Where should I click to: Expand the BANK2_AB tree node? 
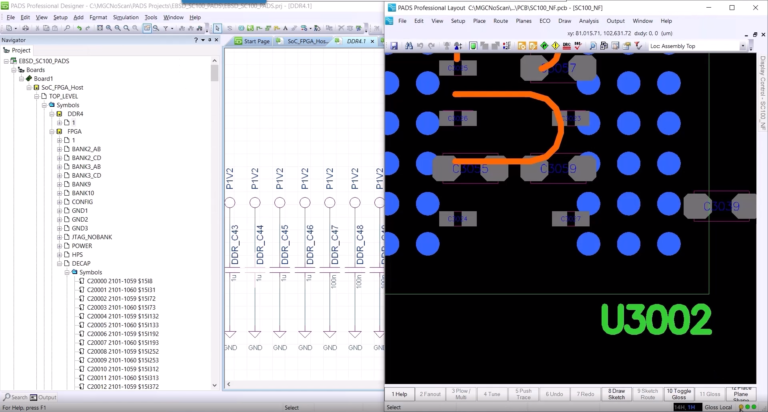59,149
